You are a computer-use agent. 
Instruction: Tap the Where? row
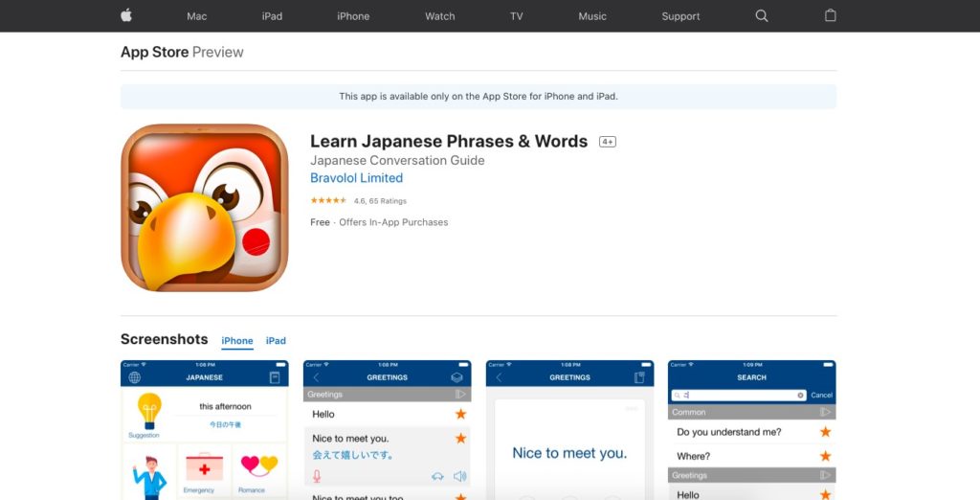coord(752,456)
